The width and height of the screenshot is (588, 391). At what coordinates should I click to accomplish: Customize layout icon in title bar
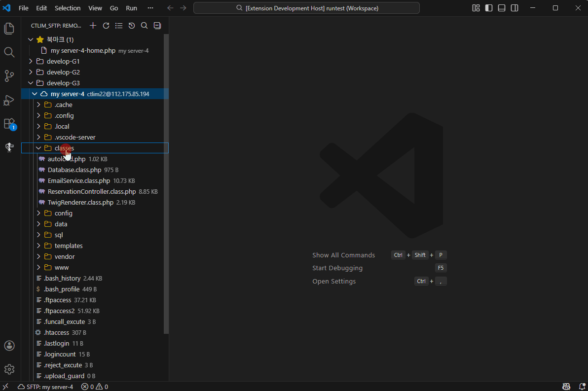476,8
